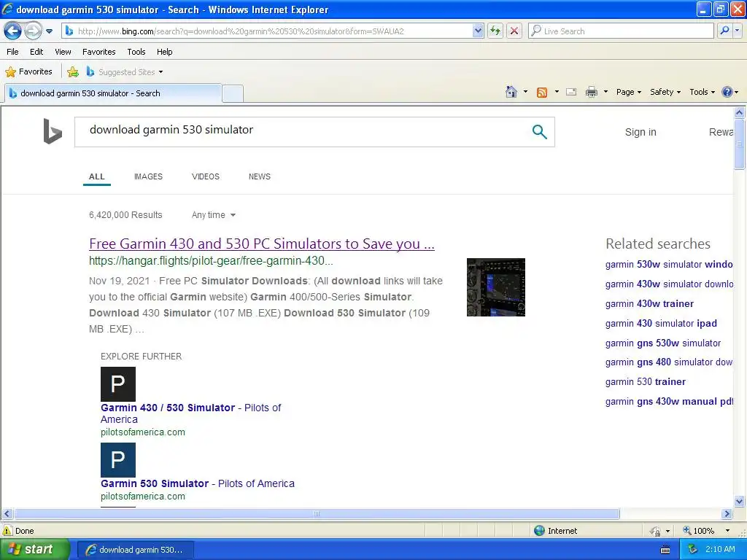Image resolution: width=747 pixels, height=560 pixels.
Task: Click the blue P icon for Garmin 530 Simulator
Action: [x=118, y=460]
